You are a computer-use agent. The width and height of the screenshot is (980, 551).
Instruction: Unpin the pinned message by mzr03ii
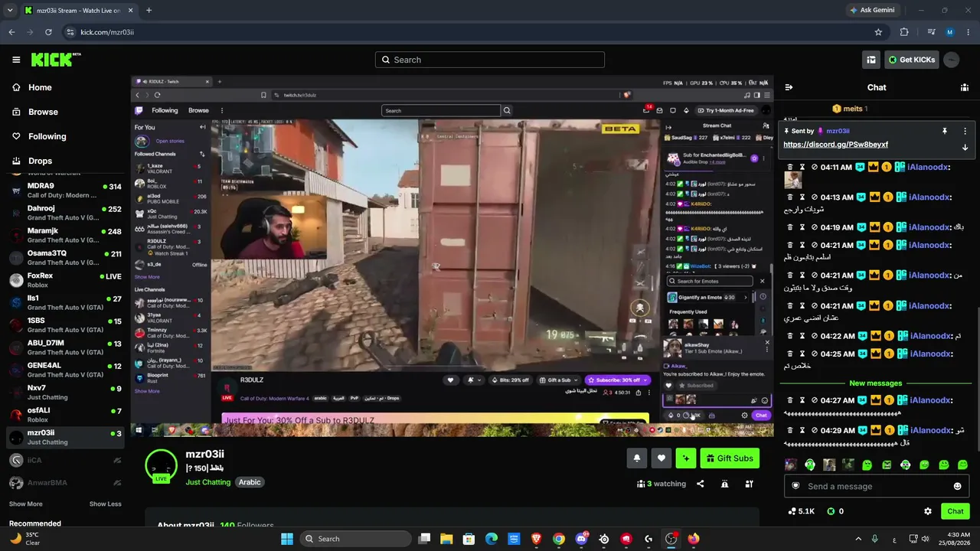click(x=945, y=131)
